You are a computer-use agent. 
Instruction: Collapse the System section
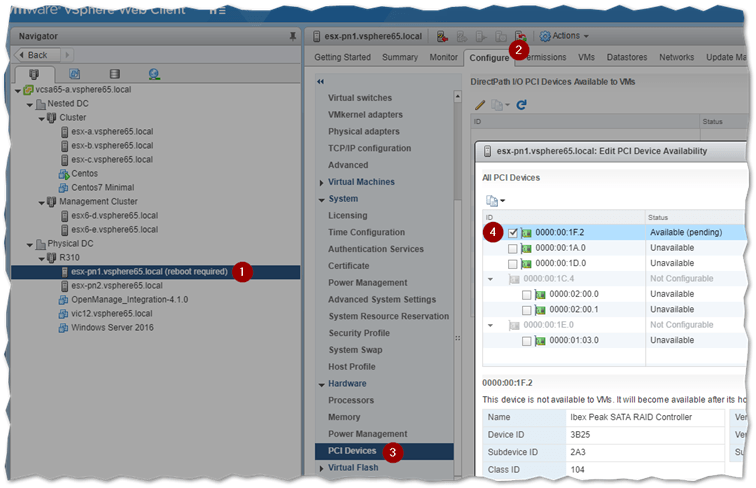(x=322, y=200)
